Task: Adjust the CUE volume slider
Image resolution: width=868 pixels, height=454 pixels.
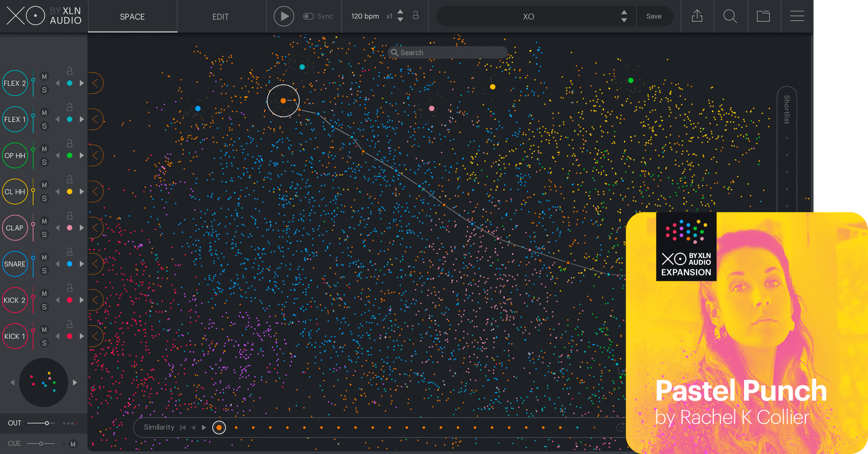Action: click(x=41, y=444)
